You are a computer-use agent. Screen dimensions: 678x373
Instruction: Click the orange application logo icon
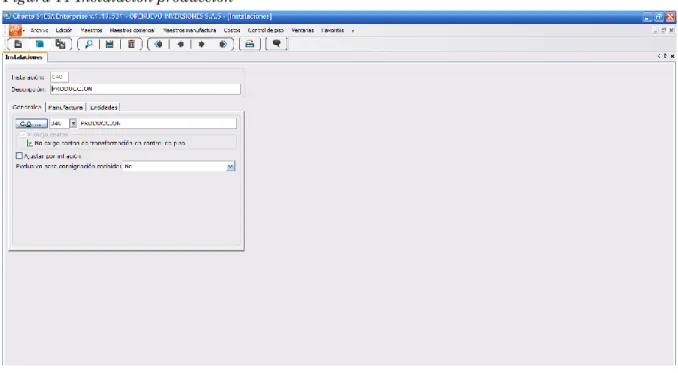(x=15, y=30)
